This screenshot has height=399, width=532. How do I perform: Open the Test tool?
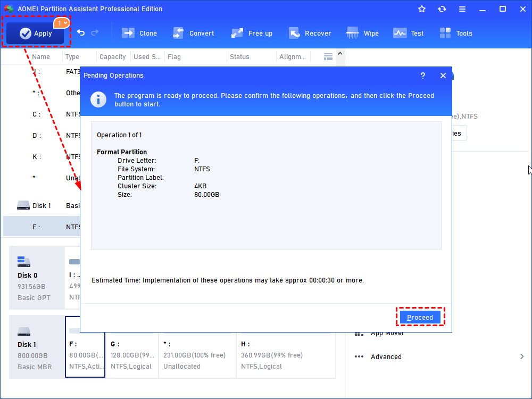coord(408,33)
